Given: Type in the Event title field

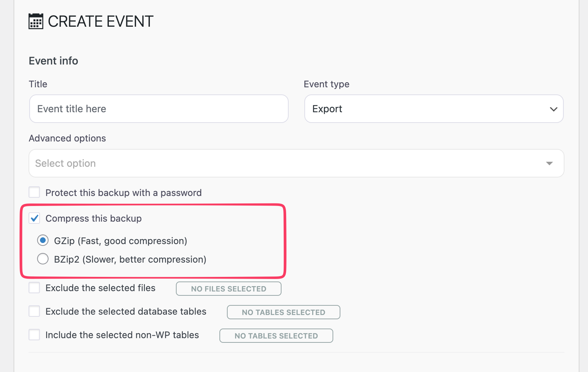Looking at the screenshot, I should (x=159, y=109).
